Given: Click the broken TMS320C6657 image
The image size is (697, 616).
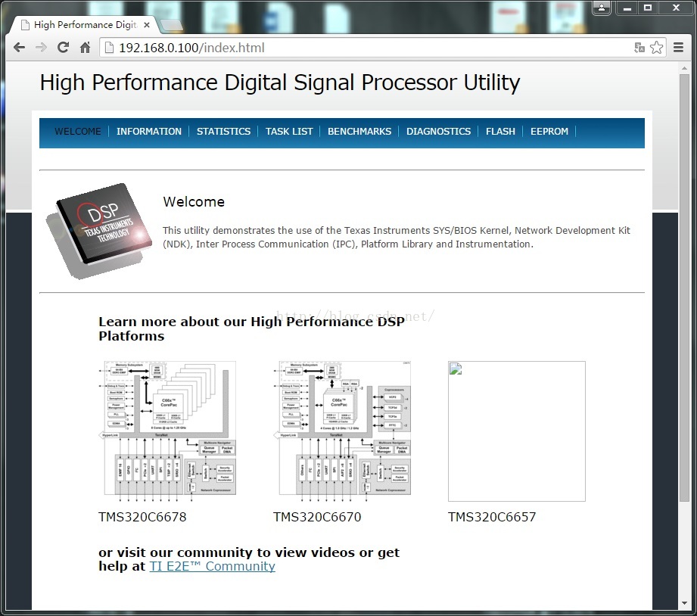Looking at the screenshot, I should pos(517,431).
